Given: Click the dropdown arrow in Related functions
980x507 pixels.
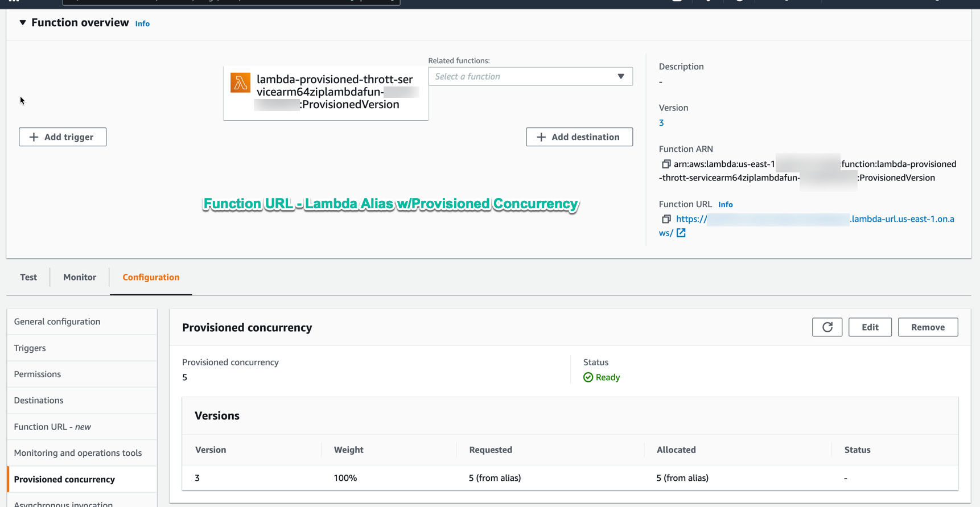Looking at the screenshot, I should (621, 76).
